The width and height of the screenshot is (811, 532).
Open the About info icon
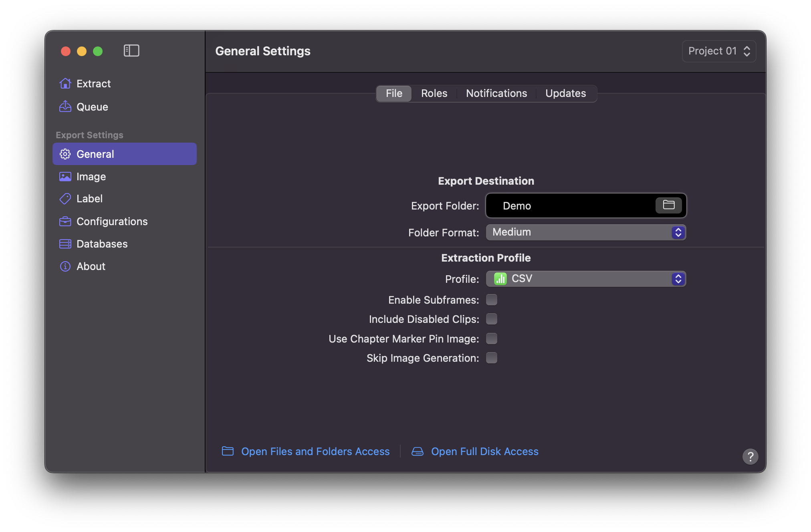click(x=65, y=266)
